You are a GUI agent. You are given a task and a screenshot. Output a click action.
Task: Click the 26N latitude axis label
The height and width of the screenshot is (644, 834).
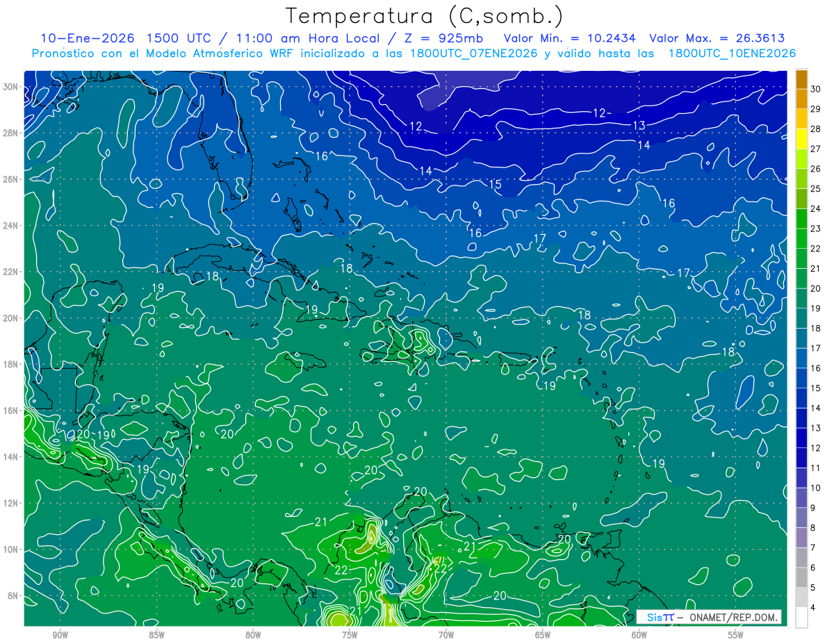[x=10, y=179]
